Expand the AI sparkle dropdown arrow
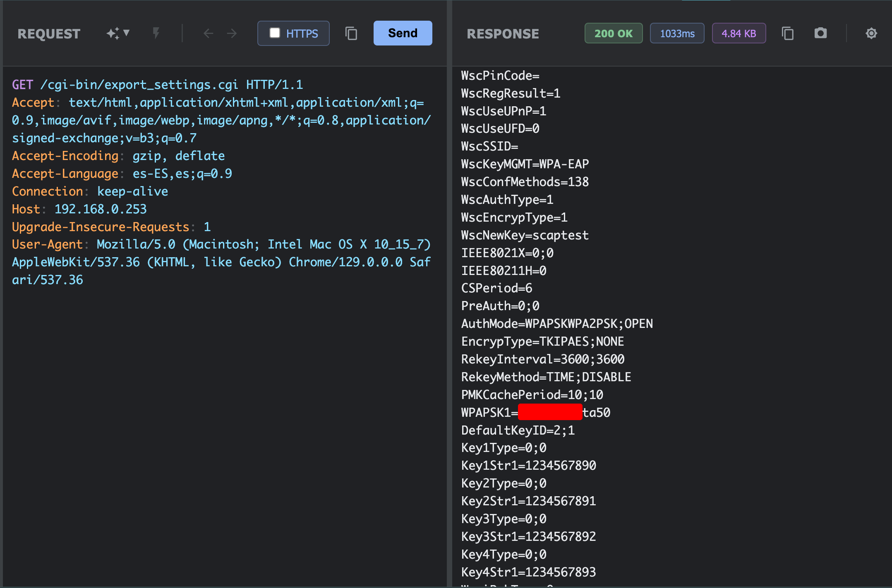Screen dimensions: 892x588 (x=127, y=33)
